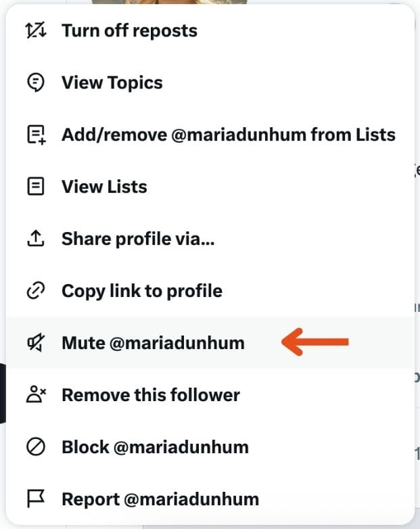Mute @mariadunhum from the menu
The width and height of the screenshot is (420, 529).
(210, 343)
